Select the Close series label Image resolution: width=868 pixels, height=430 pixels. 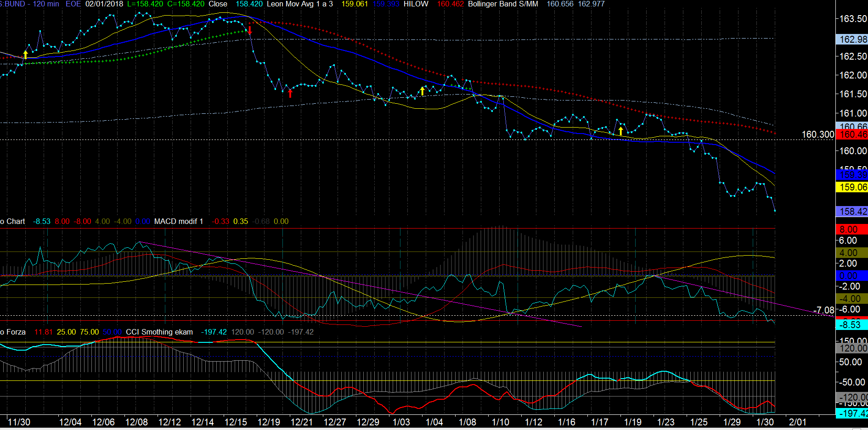click(218, 4)
